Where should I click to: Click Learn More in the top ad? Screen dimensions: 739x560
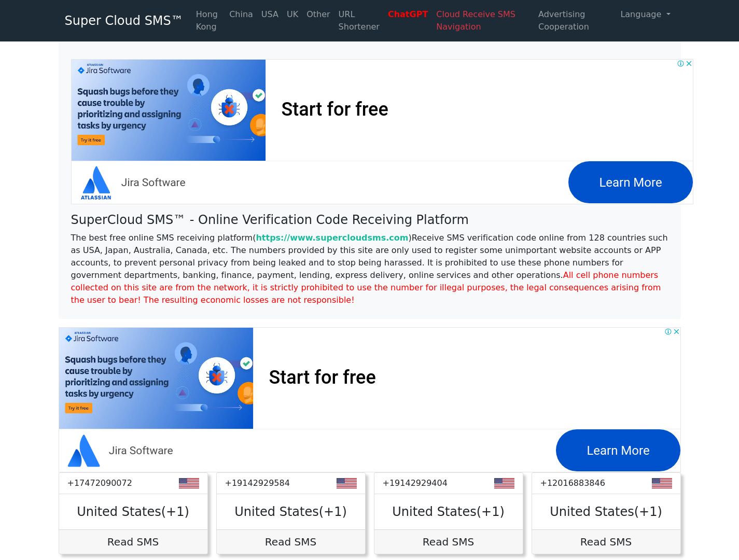click(x=631, y=183)
